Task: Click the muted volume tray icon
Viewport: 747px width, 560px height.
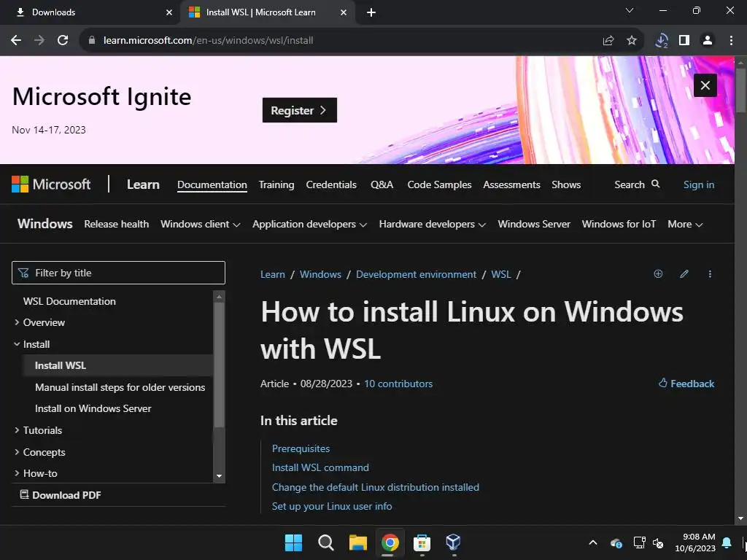Action: 658,542
